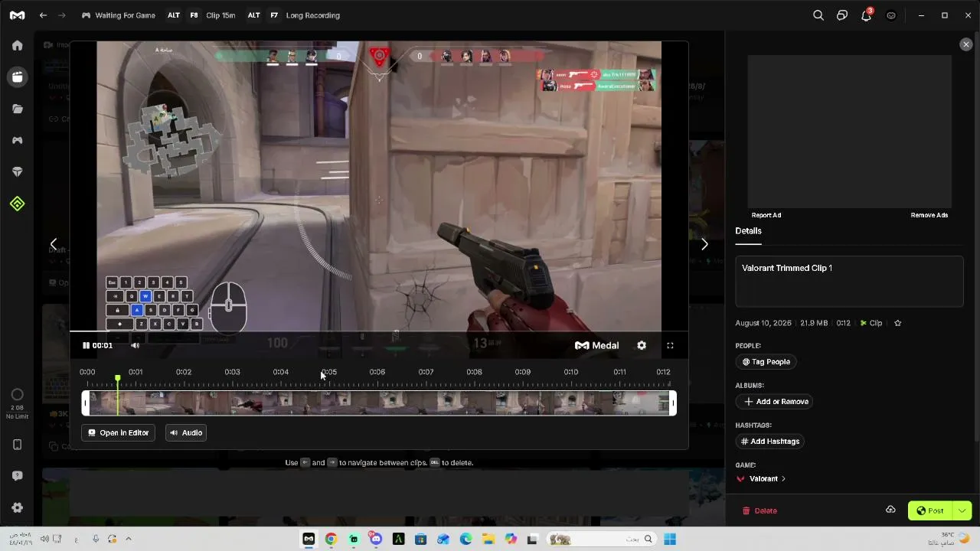Show hidden system tray icons
Viewport: 980px width, 551px height.
tap(128, 539)
